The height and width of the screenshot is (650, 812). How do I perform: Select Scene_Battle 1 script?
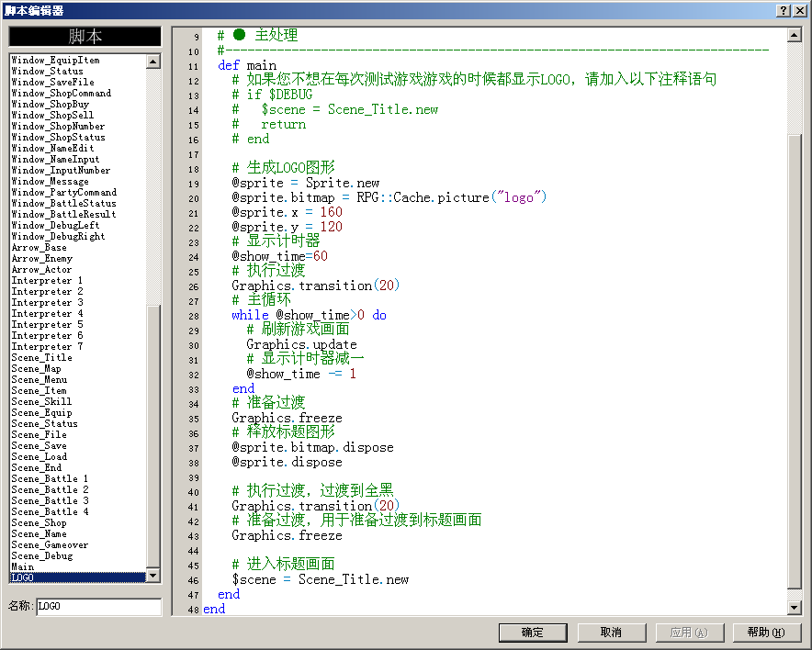point(78,478)
